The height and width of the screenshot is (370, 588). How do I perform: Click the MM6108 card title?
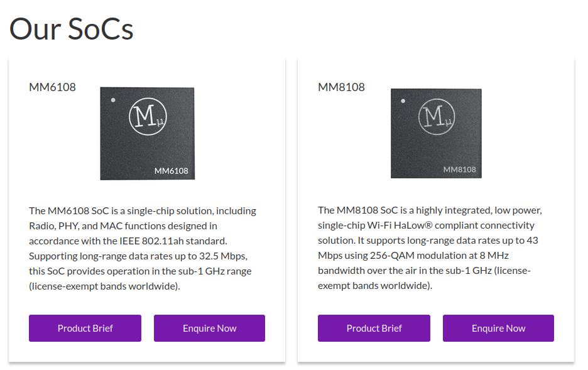tap(52, 87)
